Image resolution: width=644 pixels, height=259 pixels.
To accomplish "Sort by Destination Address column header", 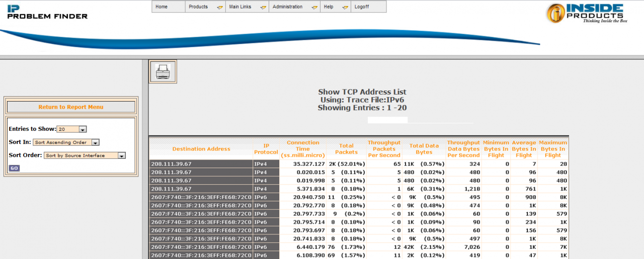I will pos(201,149).
